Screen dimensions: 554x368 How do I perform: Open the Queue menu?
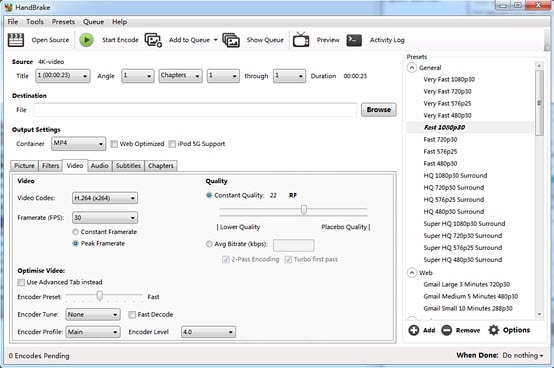(x=93, y=22)
